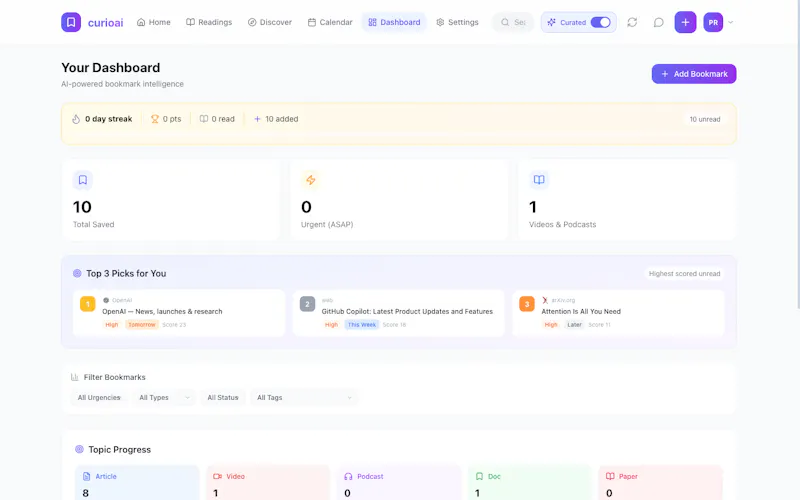Toggle the Curated switch off

pos(601,22)
